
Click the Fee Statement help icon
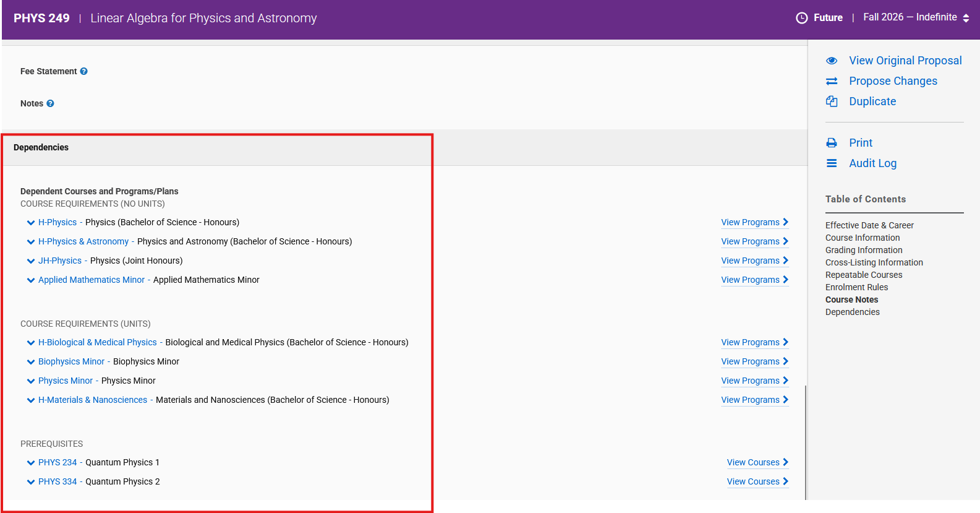(x=83, y=71)
